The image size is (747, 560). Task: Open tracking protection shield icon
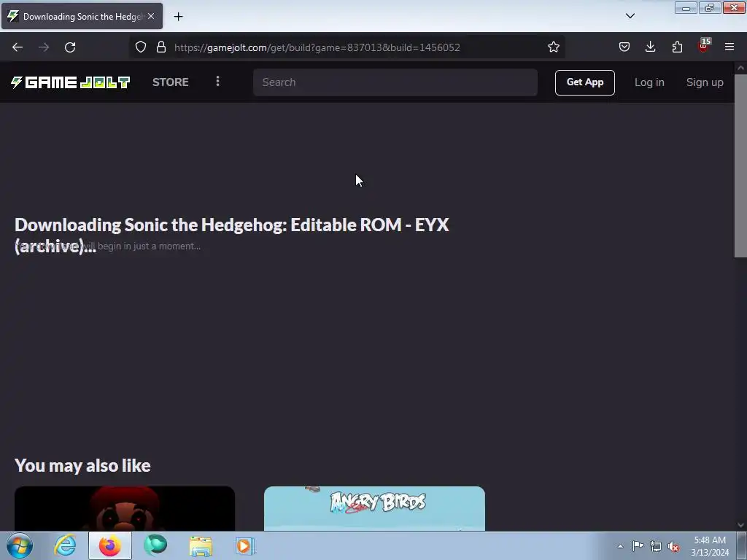141,47
